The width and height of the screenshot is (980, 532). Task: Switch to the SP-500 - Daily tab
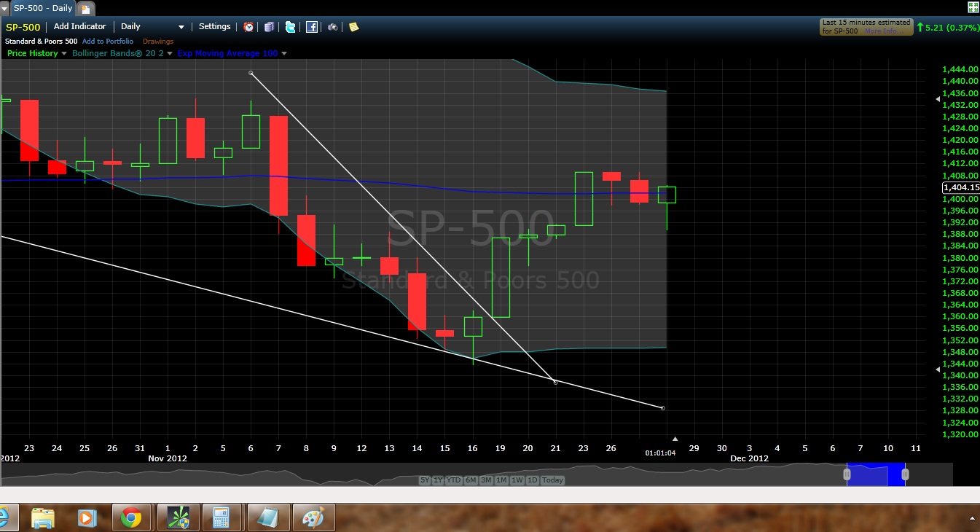coord(43,8)
